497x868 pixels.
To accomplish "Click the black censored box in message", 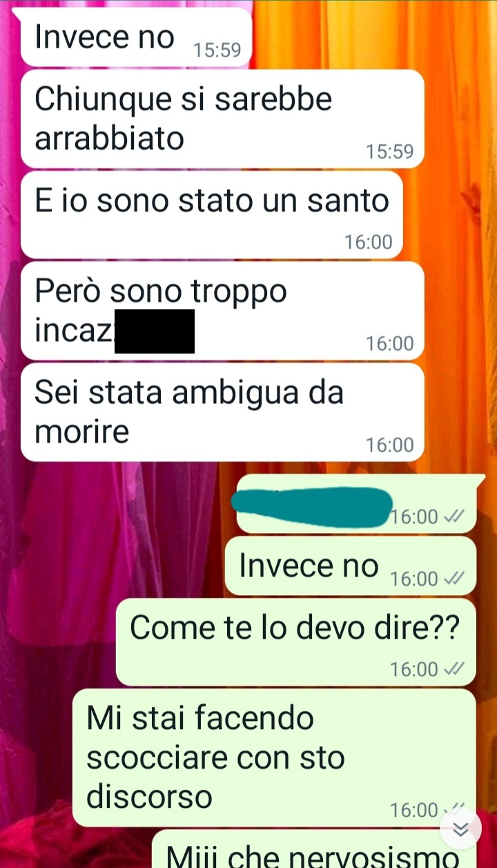I will (154, 331).
